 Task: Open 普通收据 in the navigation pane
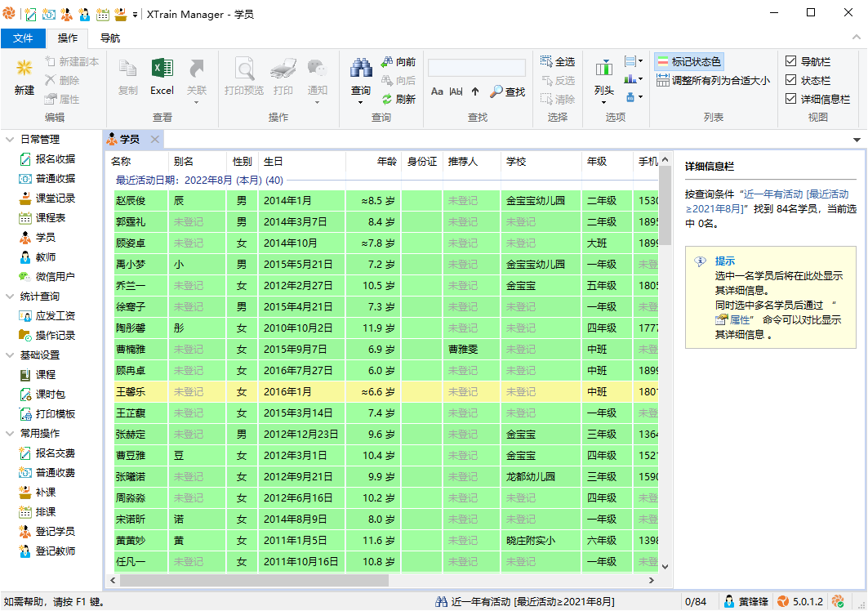[47, 178]
